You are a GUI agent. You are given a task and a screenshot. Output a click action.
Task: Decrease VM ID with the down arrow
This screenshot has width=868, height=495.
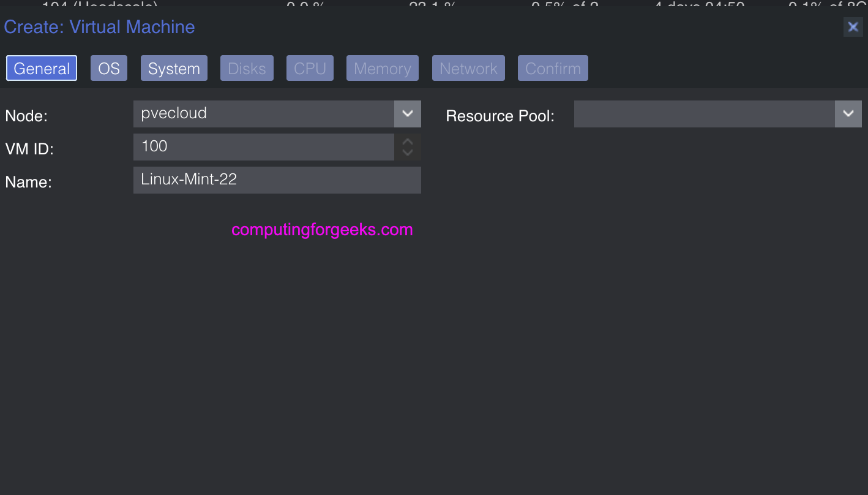(x=408, y=153)
